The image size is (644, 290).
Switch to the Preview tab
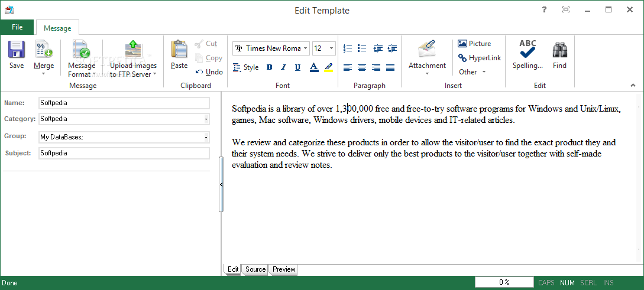click(284, 269)
